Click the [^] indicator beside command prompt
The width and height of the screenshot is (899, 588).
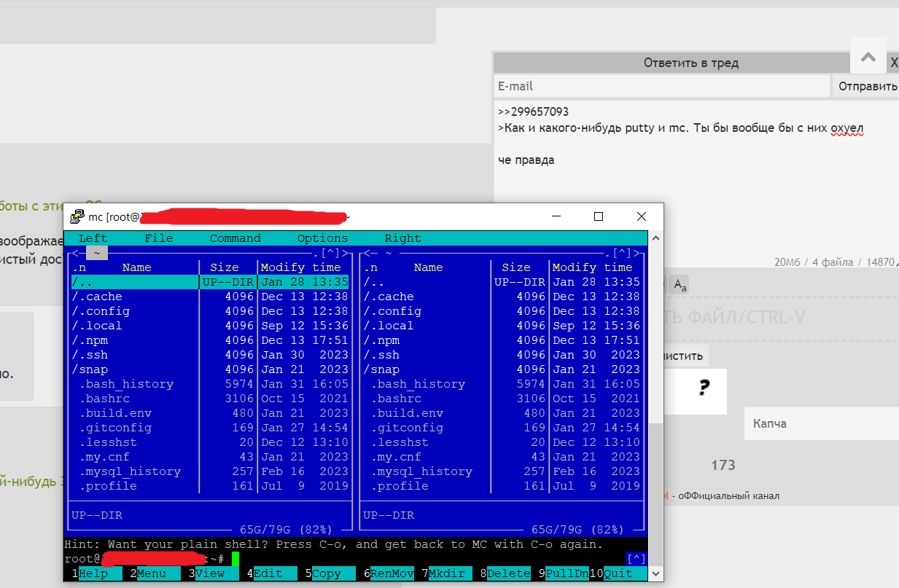tap(636, 559)
